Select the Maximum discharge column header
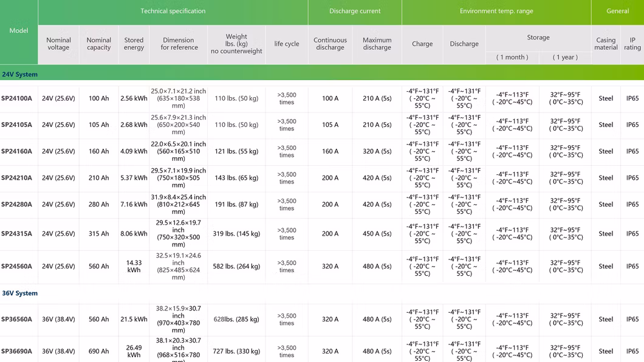The image size is (644, 362). (377, 44)
